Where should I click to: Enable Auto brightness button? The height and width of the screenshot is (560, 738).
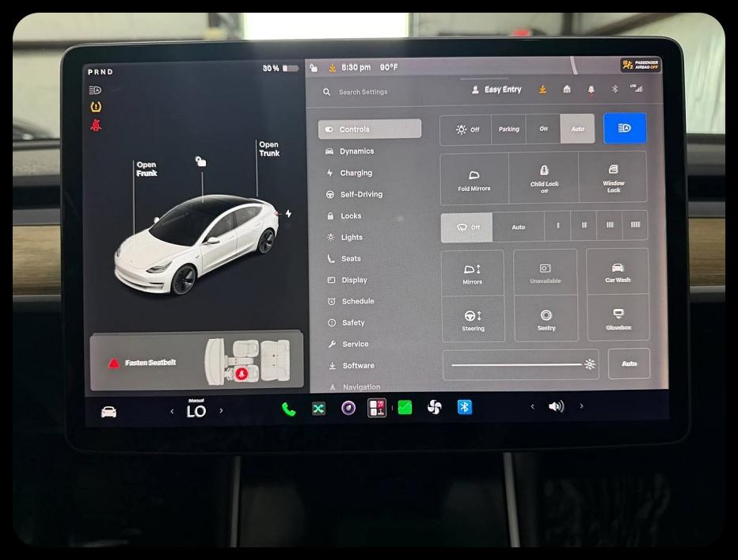629,364
